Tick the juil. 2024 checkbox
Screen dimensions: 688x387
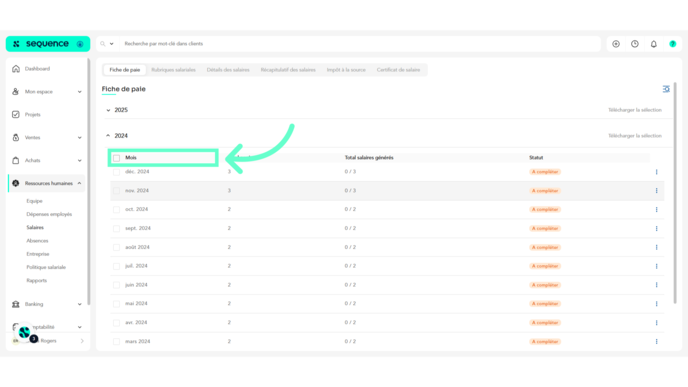click(x=116, y=266)
